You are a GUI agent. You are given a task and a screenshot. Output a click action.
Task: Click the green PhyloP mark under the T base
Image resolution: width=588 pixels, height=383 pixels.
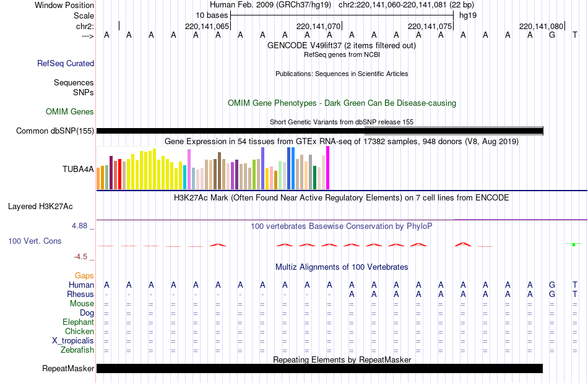pos(574,244)
